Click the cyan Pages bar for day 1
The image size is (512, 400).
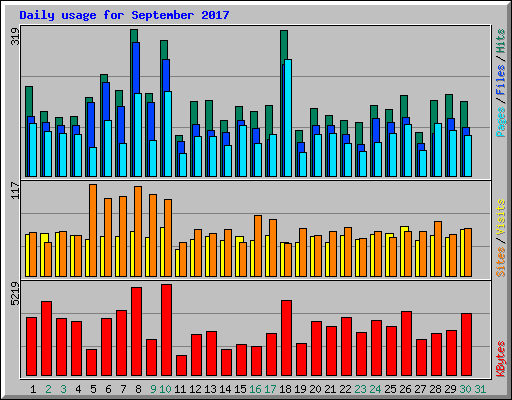click(33, 150)
